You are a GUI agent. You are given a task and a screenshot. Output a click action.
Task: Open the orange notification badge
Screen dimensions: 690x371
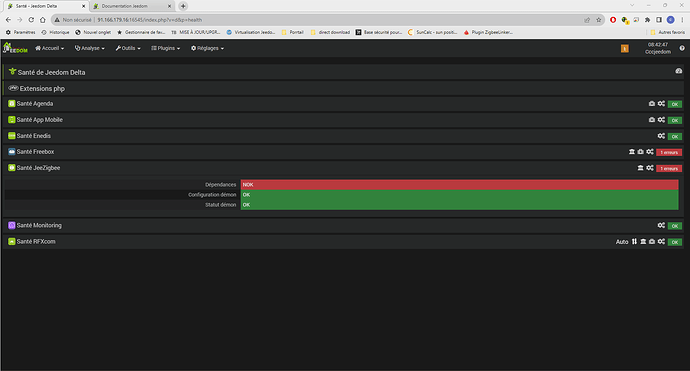tap(624, 48)
